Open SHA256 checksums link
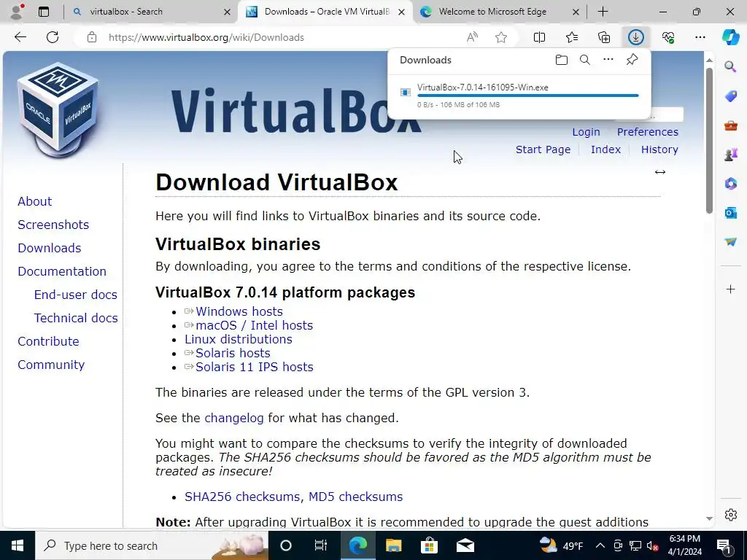This screenshot has height=560, width=747. [242, 497]
